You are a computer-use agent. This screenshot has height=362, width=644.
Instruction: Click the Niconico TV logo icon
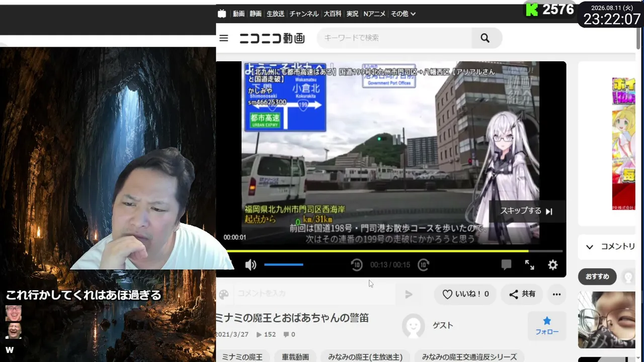coord(222,14)
